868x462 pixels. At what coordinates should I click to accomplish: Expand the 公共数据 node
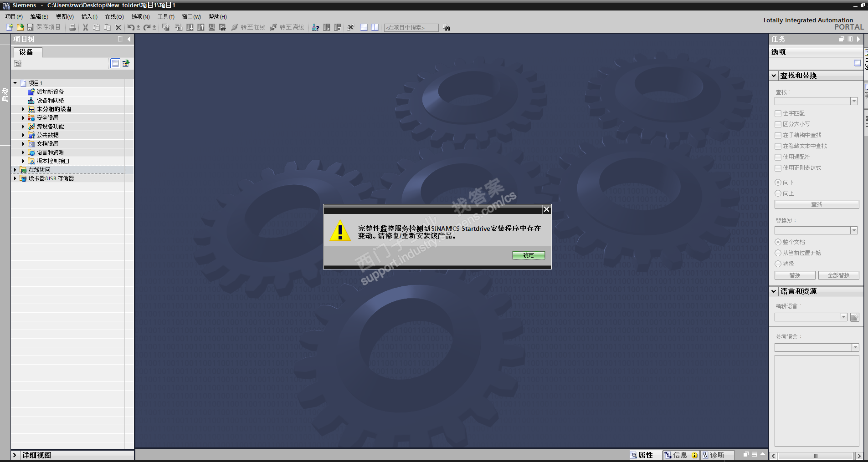pyautogui.click(x=23, y=135)
